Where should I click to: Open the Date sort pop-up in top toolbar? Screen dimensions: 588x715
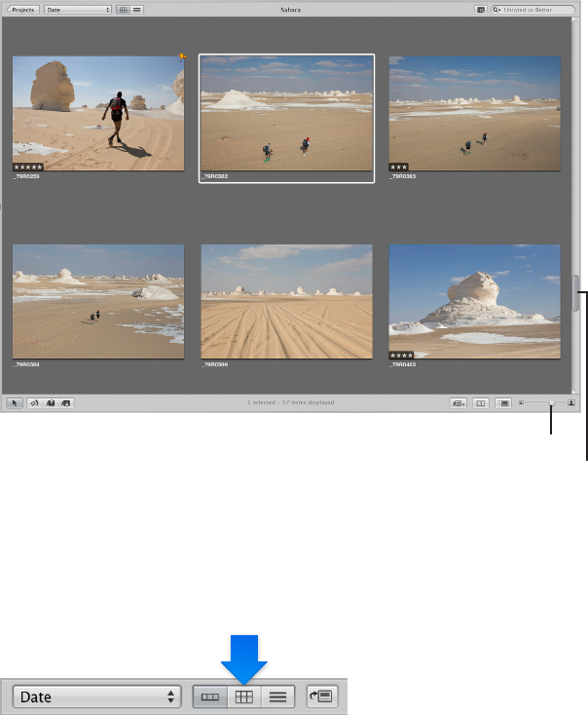point(78,10)
